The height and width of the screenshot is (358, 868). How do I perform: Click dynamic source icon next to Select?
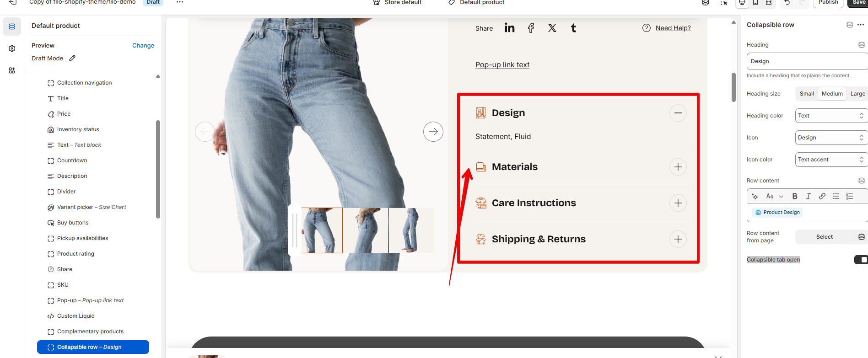click(862, 237)
